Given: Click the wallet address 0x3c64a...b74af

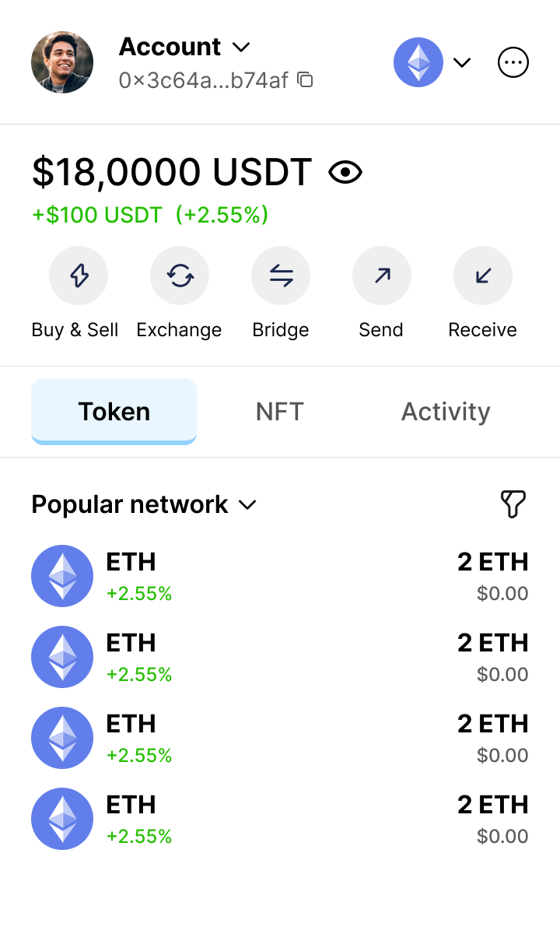Looking at the screenshot, I should pyautogui.click(x=204, y=79).
